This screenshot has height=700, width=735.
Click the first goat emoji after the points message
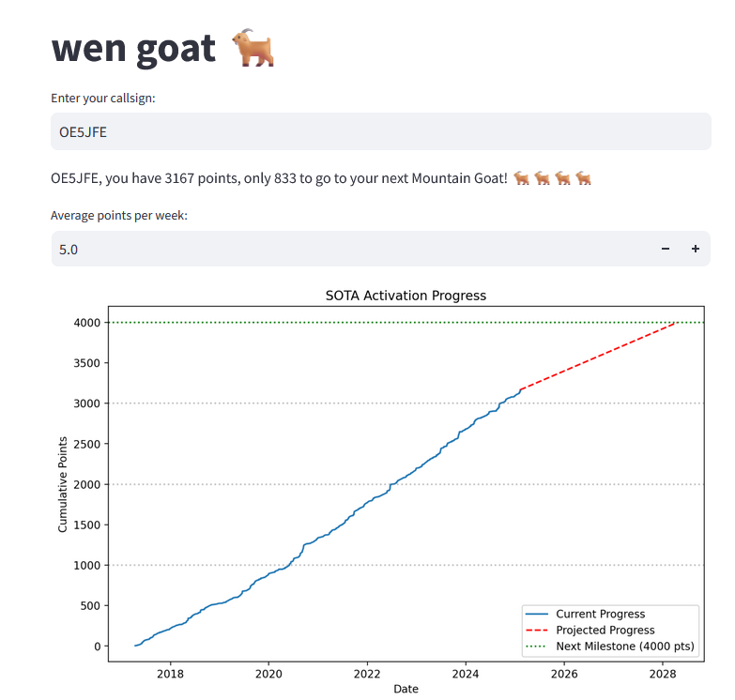tap(523, 178)
